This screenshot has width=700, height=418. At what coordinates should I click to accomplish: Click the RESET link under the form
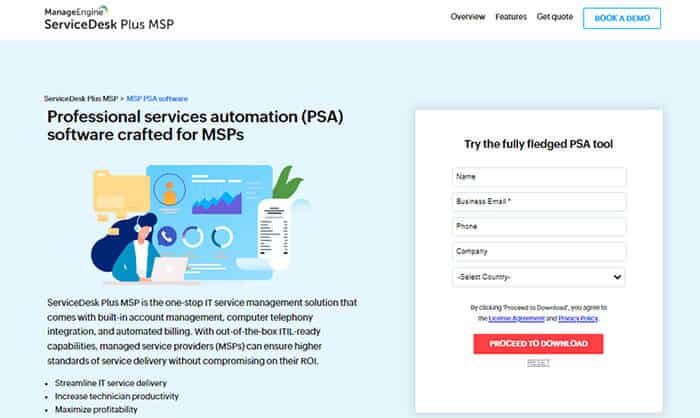point(538,363)
